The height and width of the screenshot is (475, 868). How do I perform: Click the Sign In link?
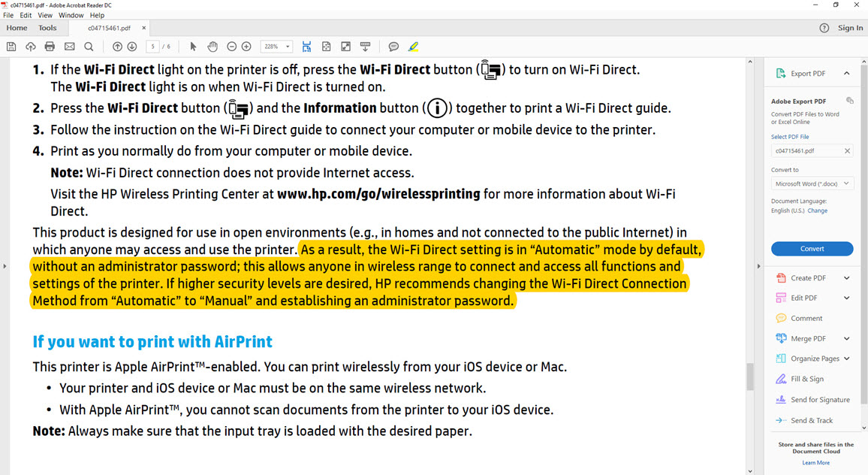click(x=850, y=28)
